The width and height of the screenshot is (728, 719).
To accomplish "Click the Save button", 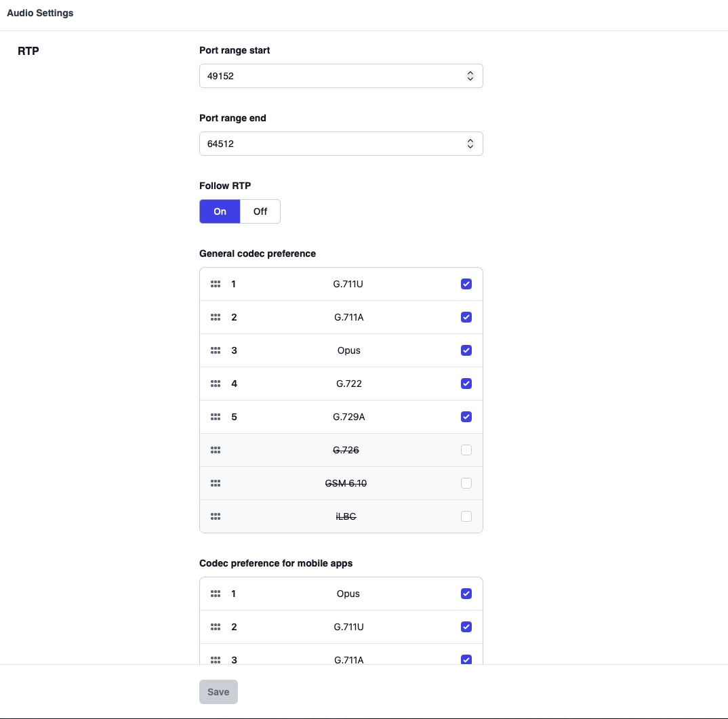I will click(x=218, y=692).
